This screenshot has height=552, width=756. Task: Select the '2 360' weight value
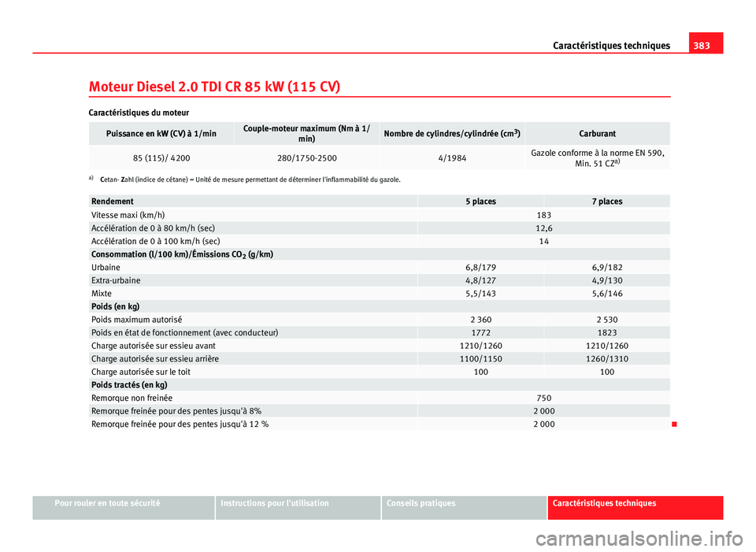point(480,320)
